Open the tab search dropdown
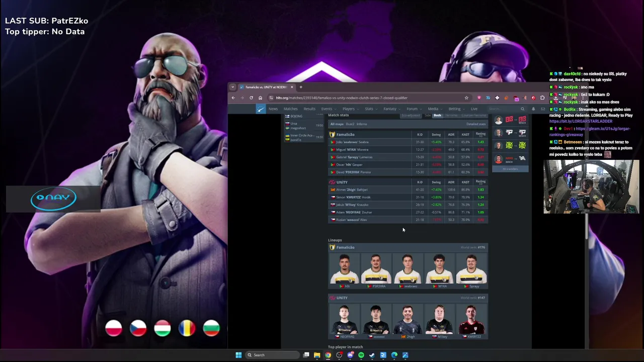This screenshot has width=644, height=362. pyautogui.click(x=232, y=87)
